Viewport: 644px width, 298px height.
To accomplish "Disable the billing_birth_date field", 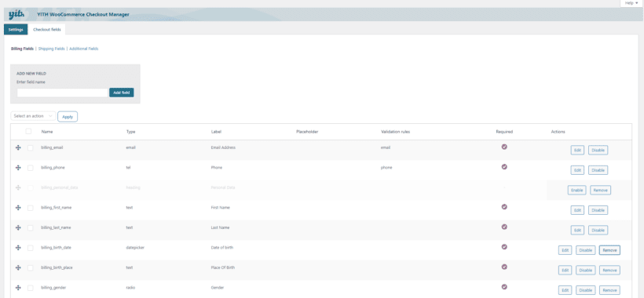I will (586, 250).
